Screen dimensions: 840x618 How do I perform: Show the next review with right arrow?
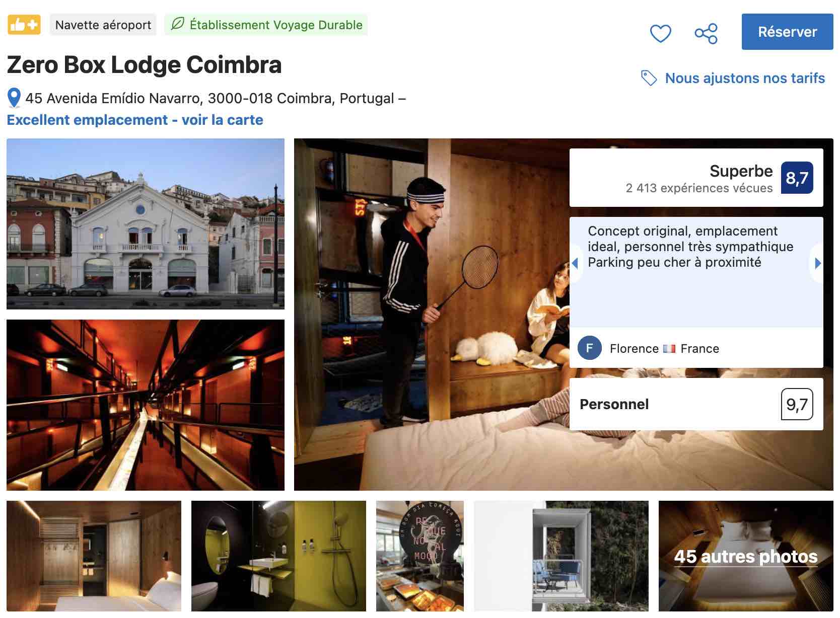click(x=818, y=263)
